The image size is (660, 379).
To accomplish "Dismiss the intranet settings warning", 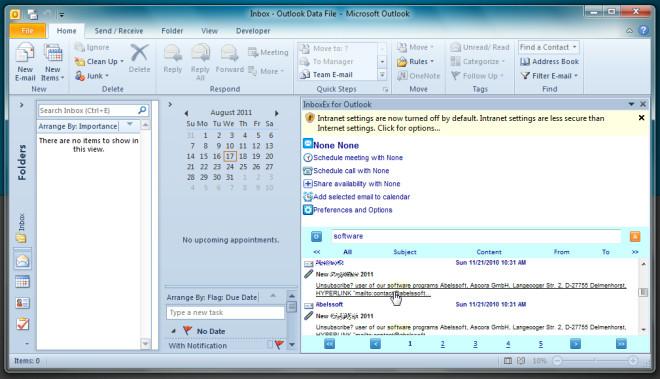I will point(641,118).
